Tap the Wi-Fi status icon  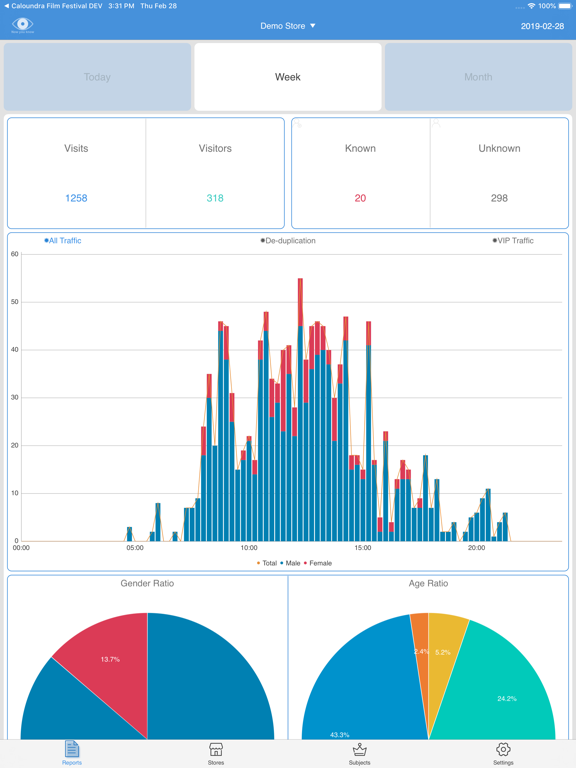click(531, 6)
